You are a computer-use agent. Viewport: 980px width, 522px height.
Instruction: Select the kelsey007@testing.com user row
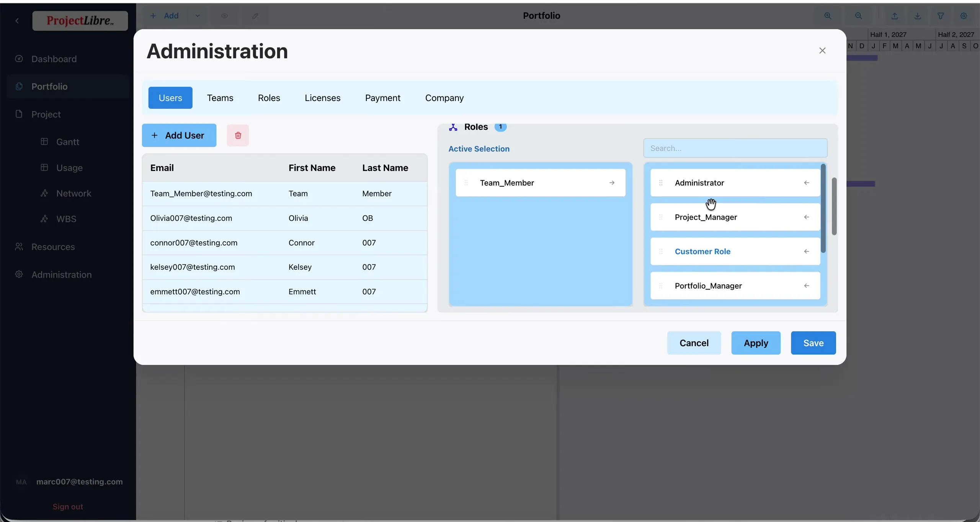click(x=285, y=267)
